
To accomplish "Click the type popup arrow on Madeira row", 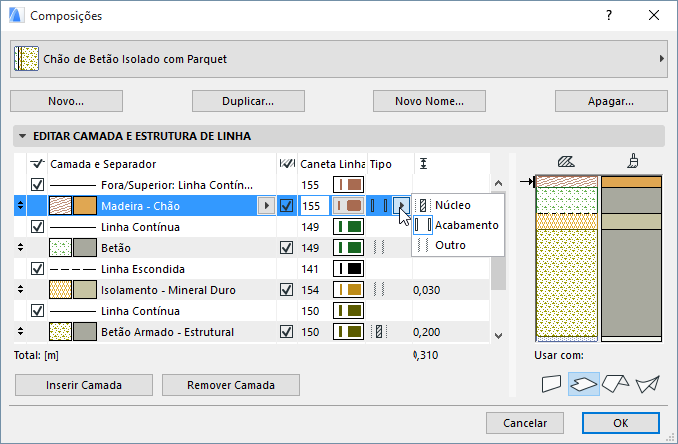I will pyautogui.click(x=401, y=205).
